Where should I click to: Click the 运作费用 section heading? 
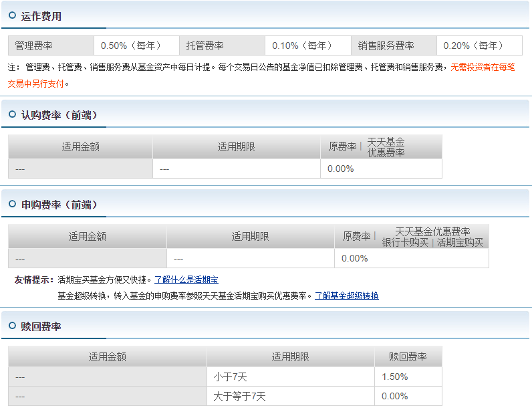point(41,16)
